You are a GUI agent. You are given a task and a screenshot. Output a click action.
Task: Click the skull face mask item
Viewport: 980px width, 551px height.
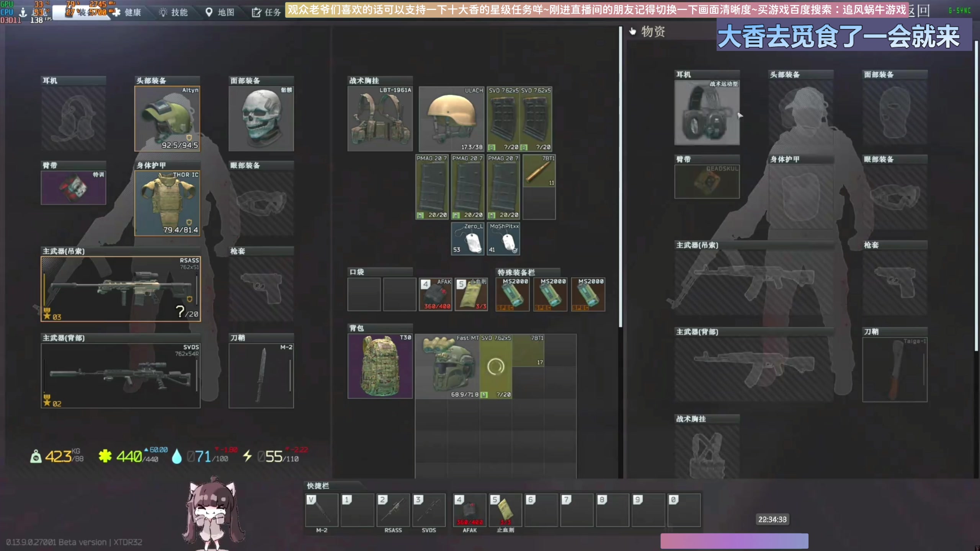261,119
